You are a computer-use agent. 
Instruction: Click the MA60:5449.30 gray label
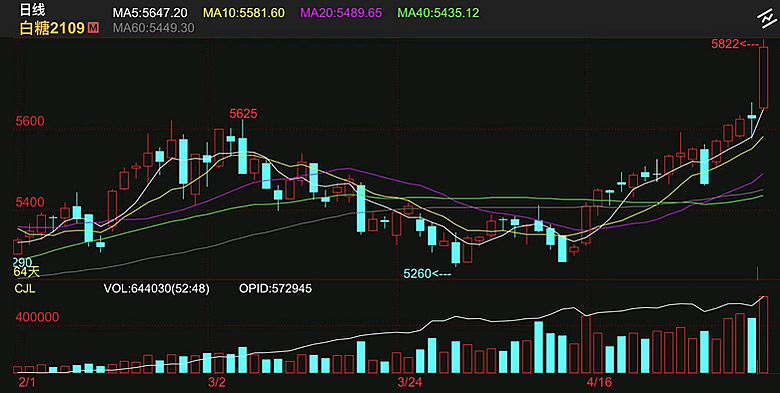coord(153,28)
